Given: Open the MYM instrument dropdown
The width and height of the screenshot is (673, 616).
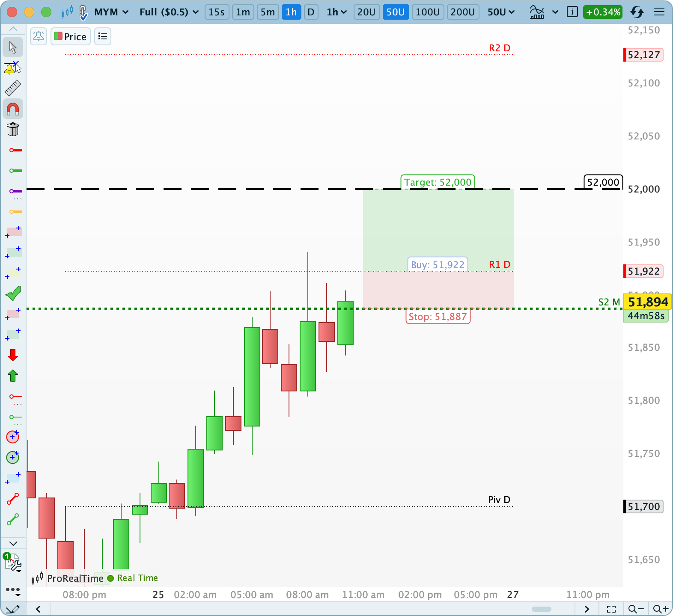Looking at the screenshot, I should coord(111,12).
